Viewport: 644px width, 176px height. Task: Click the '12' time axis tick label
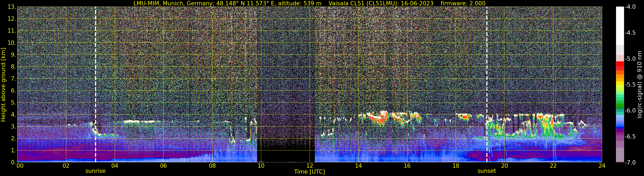point(310,166)
